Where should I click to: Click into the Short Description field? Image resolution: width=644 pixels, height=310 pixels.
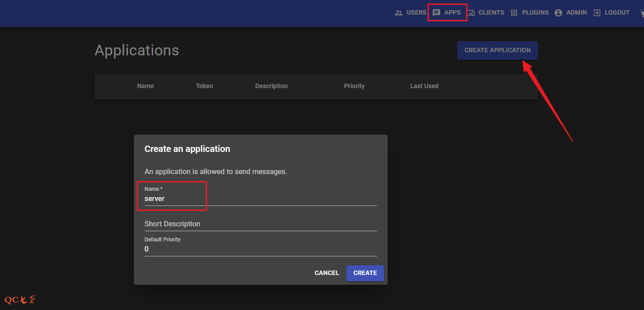coord(260,224)
